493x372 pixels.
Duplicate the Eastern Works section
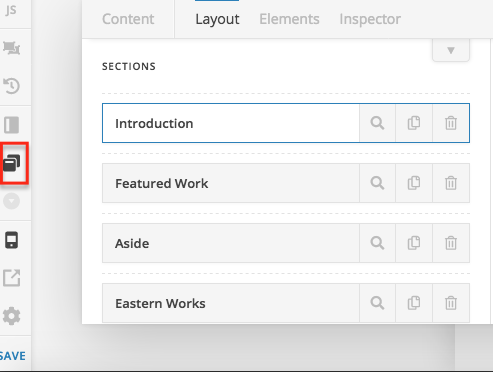point(414,303)
